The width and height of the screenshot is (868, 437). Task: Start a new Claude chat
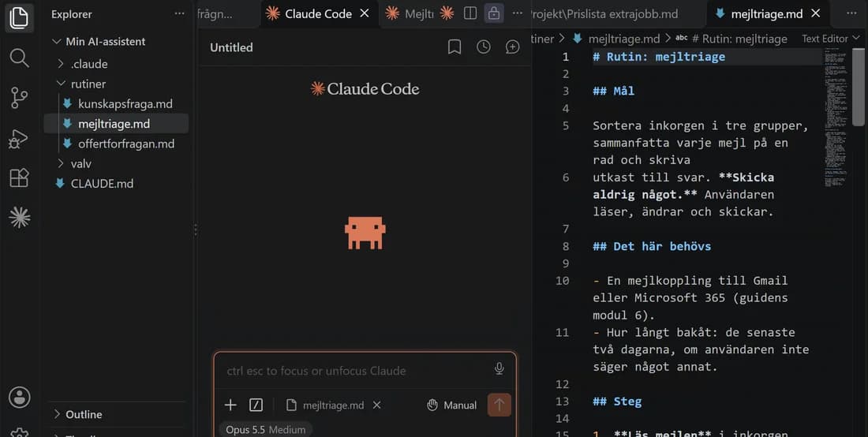coord(513,47)
